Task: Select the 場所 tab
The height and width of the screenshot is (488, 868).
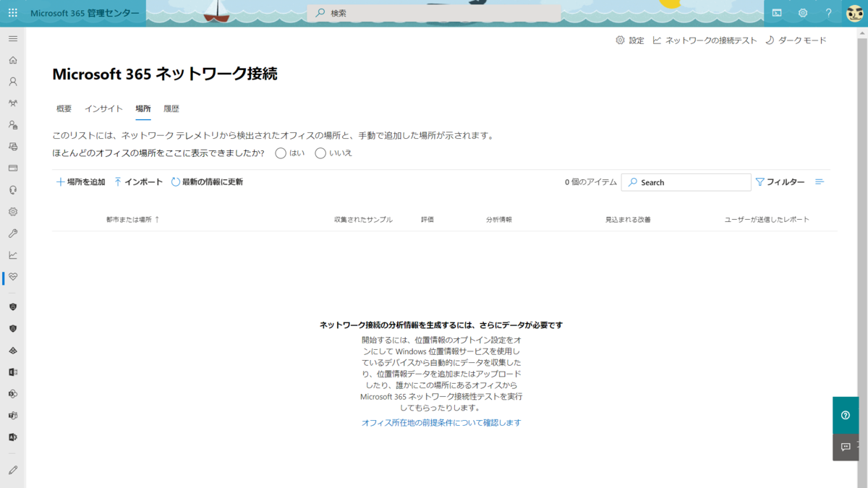Action: point(143,108)
